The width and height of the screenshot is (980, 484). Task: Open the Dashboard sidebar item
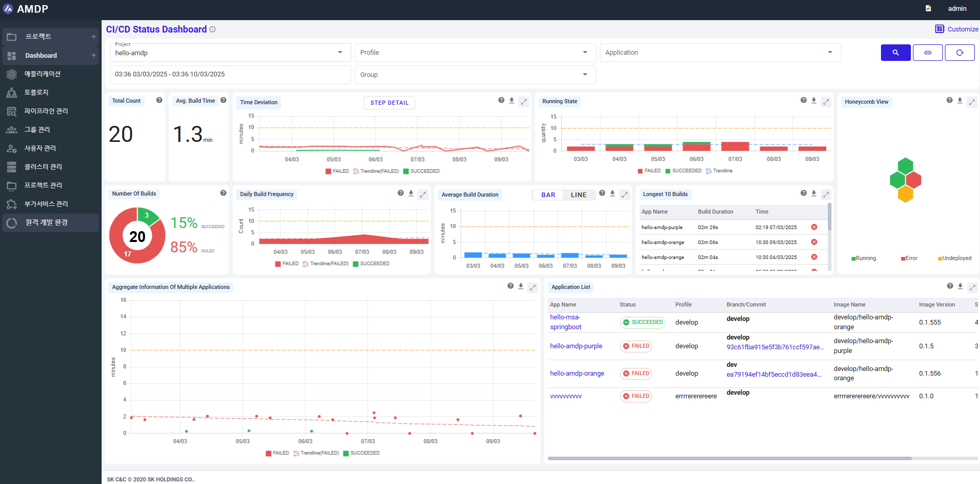50,55
